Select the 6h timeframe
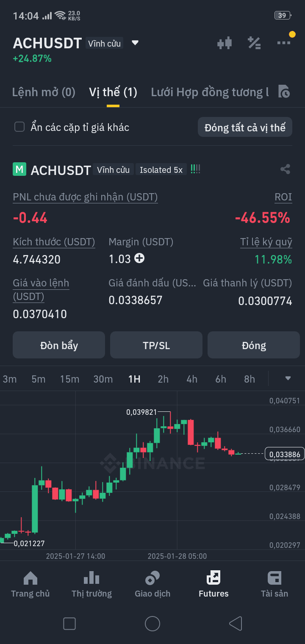 point(221,379)
